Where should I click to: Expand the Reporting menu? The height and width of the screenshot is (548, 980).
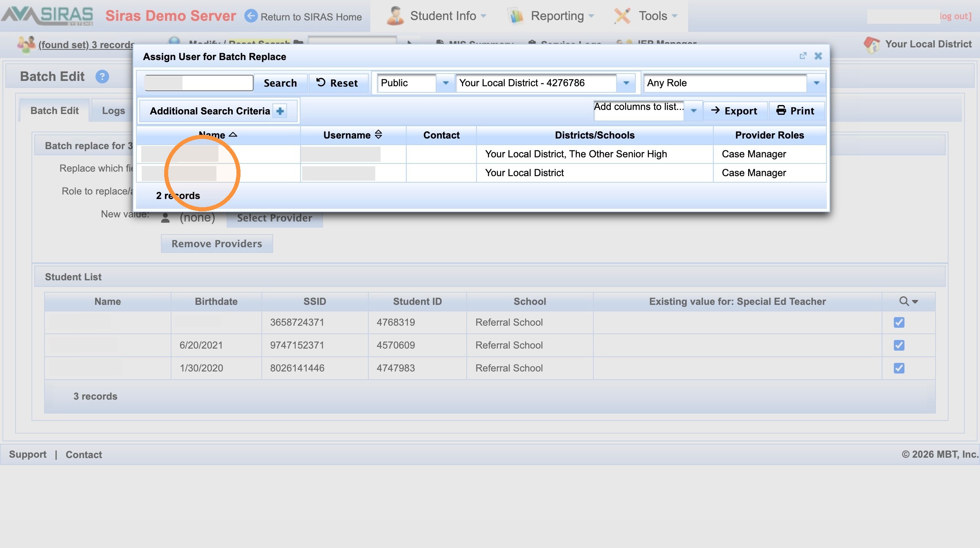coord(591,16)
